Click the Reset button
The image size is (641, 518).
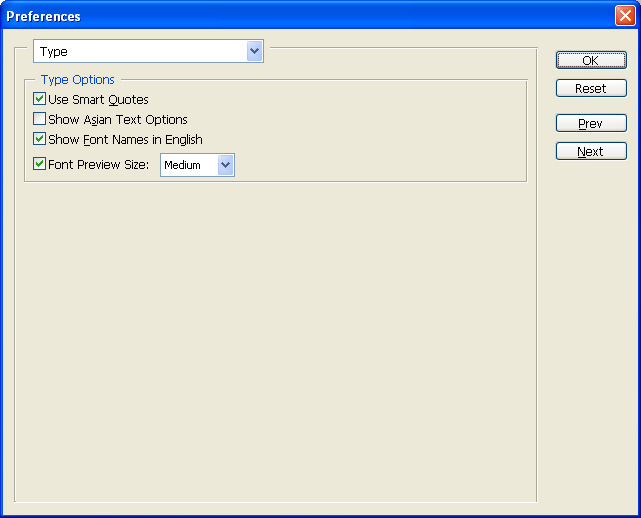click(591, 88)
